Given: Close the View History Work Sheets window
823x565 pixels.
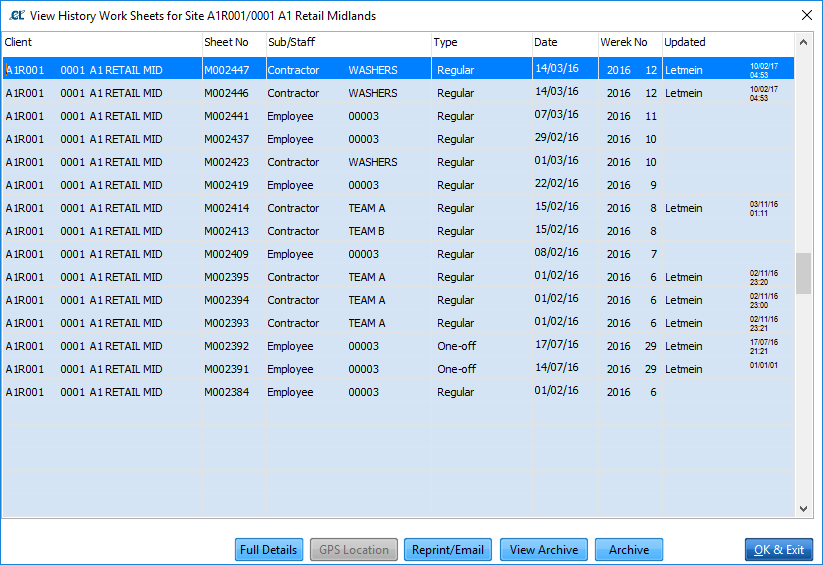Looking at the screenshot, I should (807, 15).
